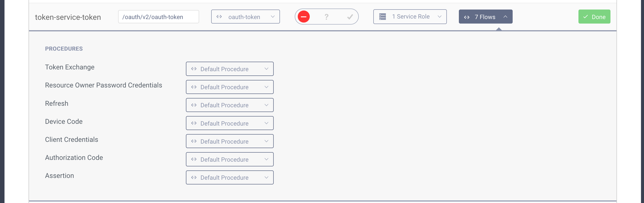644x203 pixels.
Task: Click the /oauth/v2/oauth-token path field
Action: pos(158,17)
